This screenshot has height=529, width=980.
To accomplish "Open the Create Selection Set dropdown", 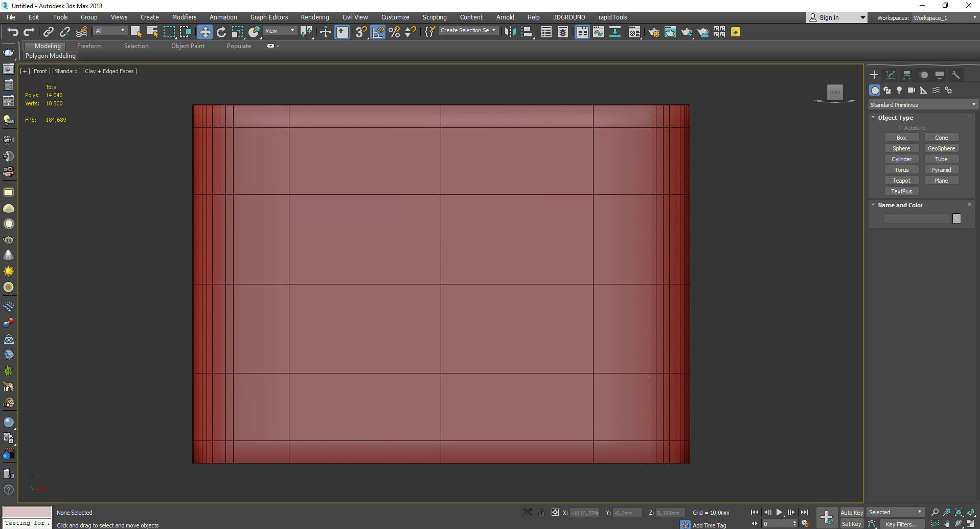I will click(468, 31).
